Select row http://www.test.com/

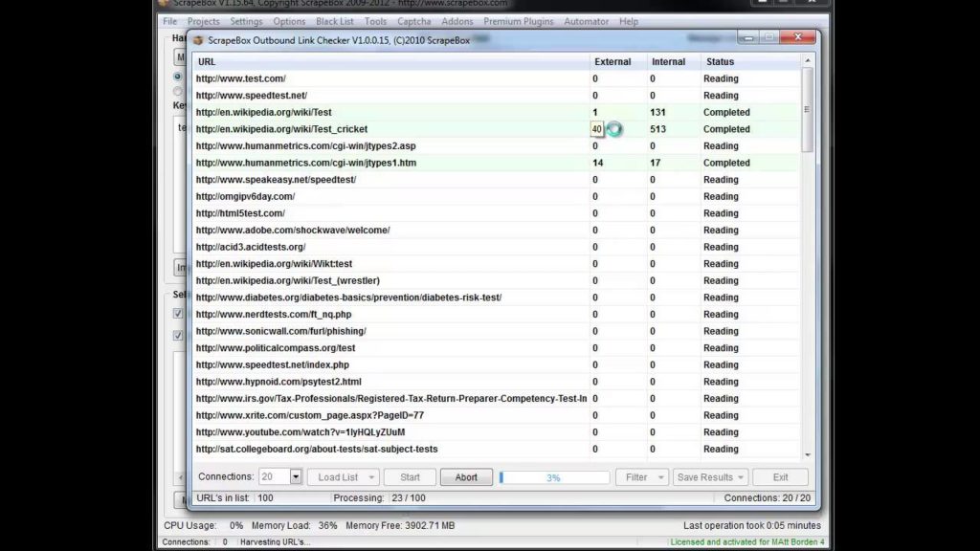(x=497, y=78)
